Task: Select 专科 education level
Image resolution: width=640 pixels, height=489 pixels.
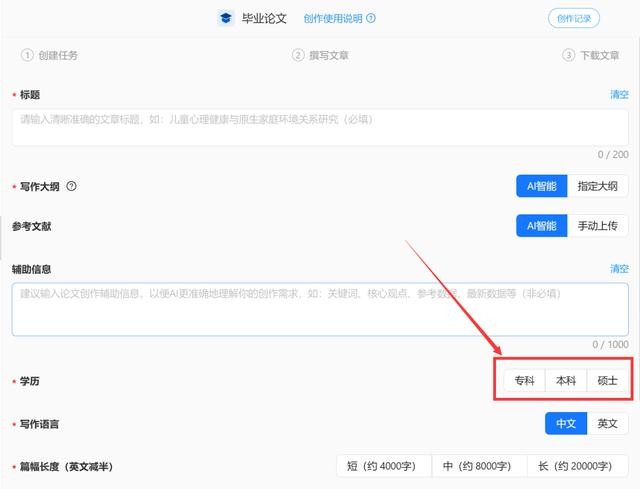Action: (x=525, y=381)
